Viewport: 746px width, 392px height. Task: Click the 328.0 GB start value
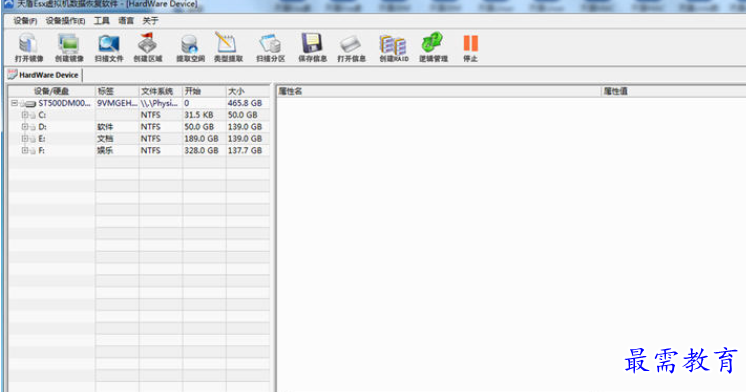click(x=201, y=151)
